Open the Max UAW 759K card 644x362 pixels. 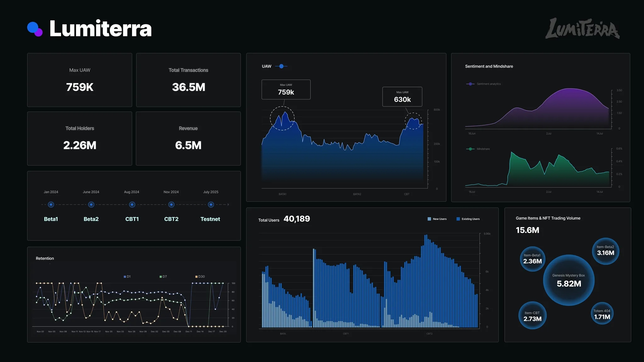coord(80,80)
